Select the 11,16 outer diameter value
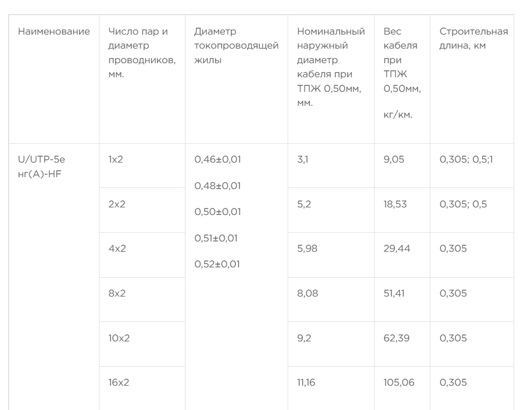 (306, 383)
